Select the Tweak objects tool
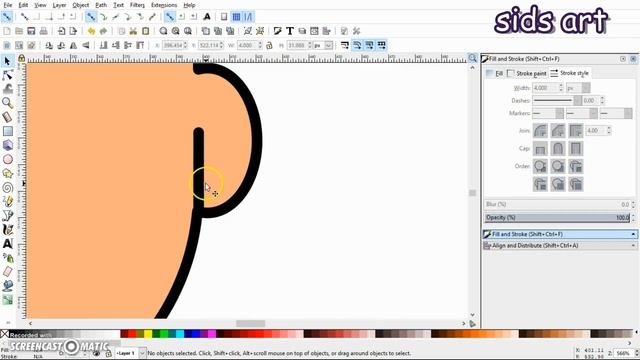Viewport: 640px width, 360px height. pyautogui.click(x=7, y=89)
